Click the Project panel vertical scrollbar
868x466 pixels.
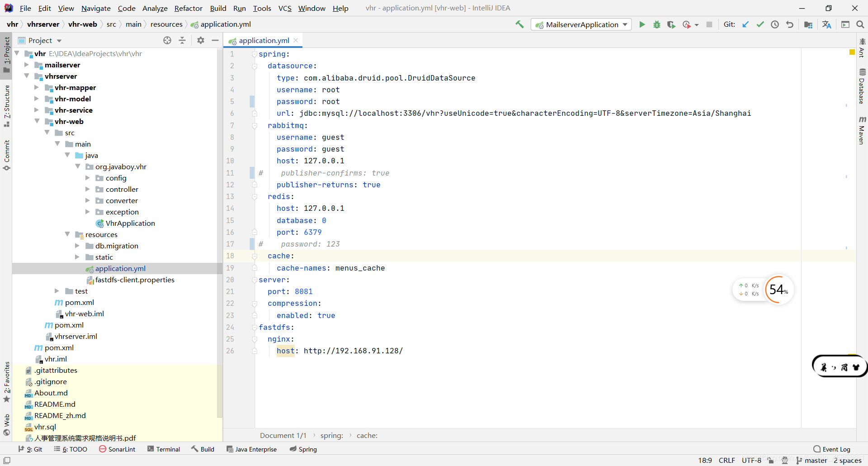[220, 233]
